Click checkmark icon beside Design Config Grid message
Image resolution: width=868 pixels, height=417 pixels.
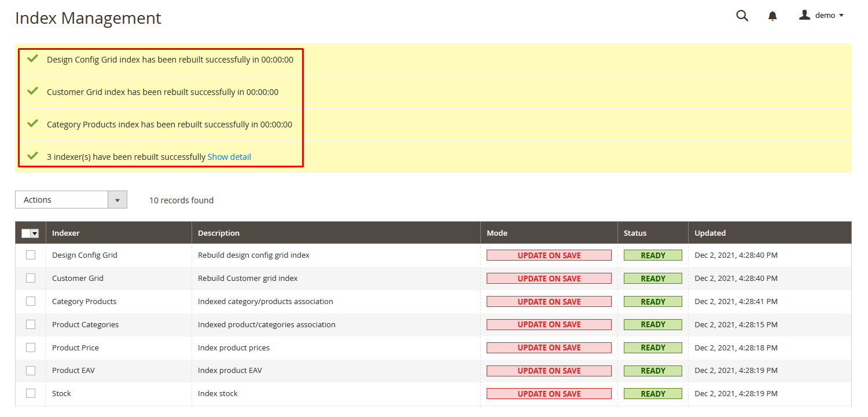click(33, 59)
